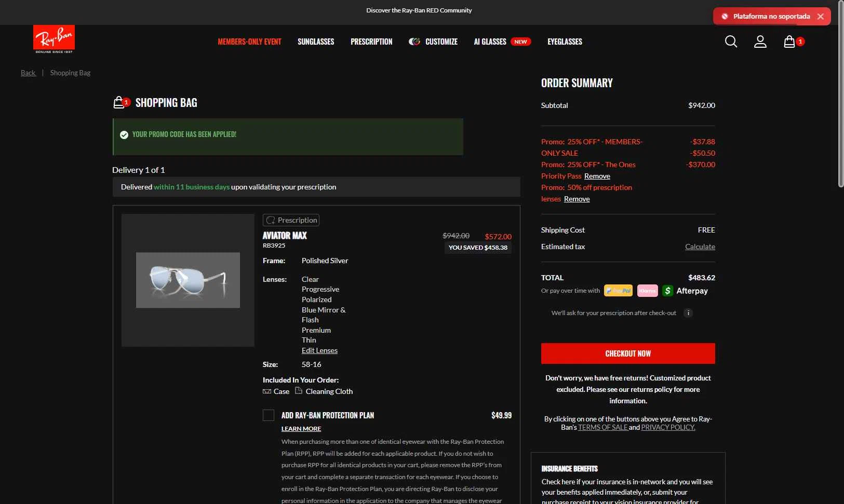
Task: Click the info icon next to prescription note
Action: click(x=688, y=313)
